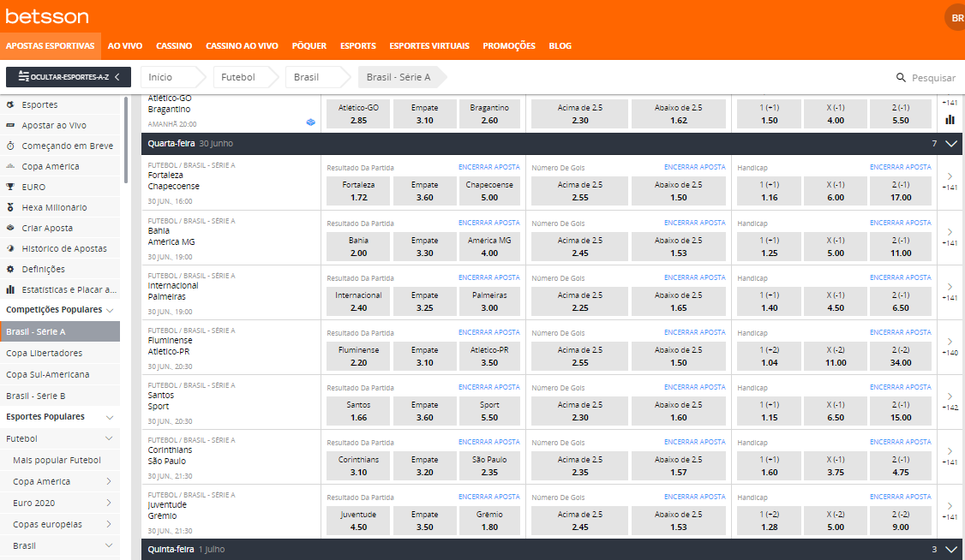Open Cassino Ao Vivo tab

coord(242,46)
